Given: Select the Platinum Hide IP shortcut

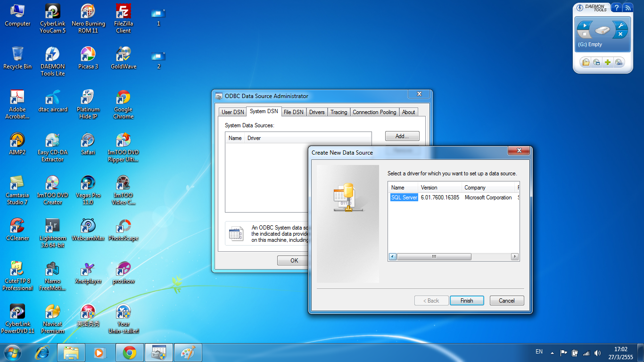Looking at the screenshot, I should click(x=88, y=105).
